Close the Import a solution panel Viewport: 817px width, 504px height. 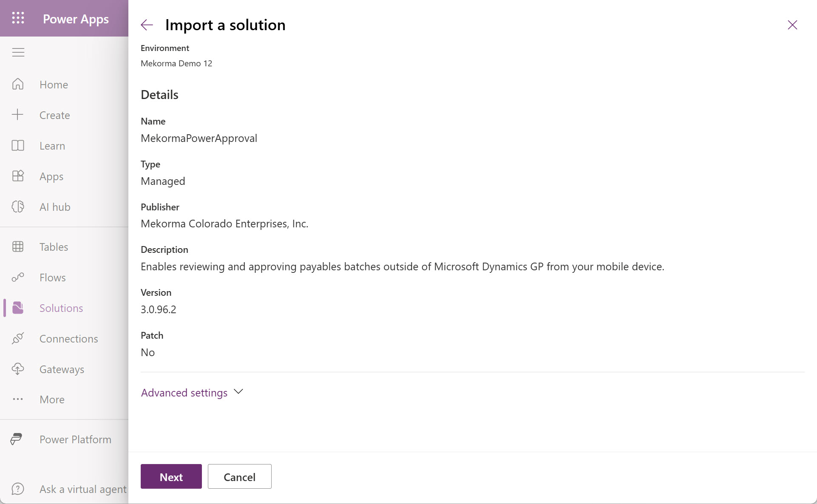pos(792,25)
